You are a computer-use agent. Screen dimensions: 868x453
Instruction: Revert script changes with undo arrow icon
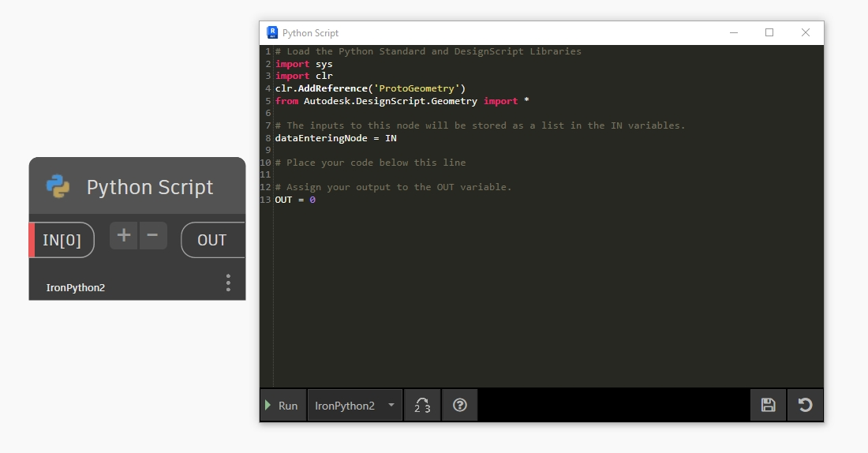805,406
